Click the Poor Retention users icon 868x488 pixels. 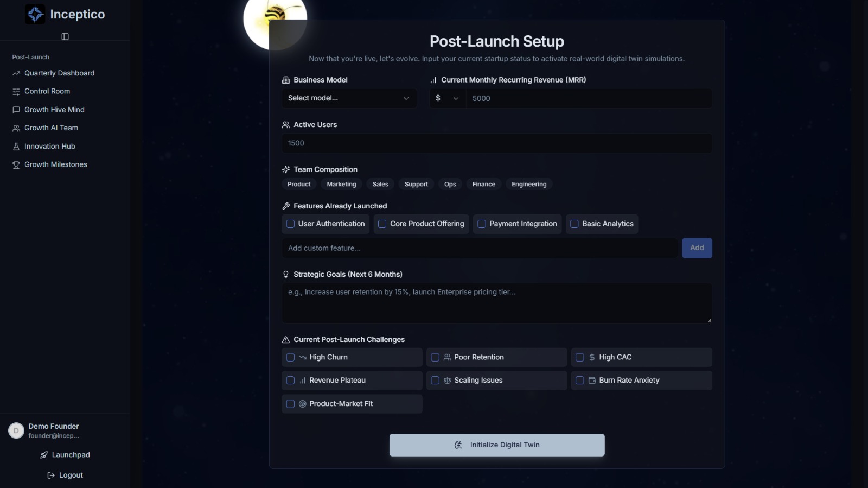point(448,357)
